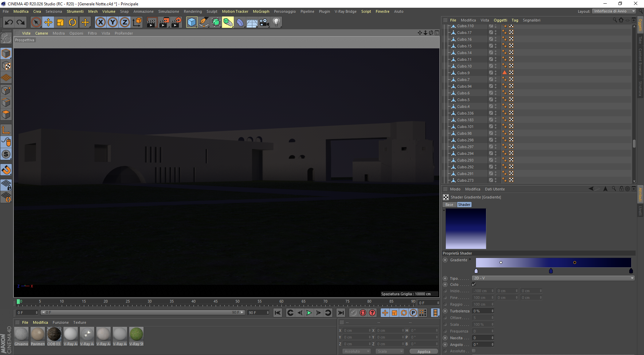Screen dimensions: 644x355
Task: Add a Cube primitive object
Action: (192, 23)
